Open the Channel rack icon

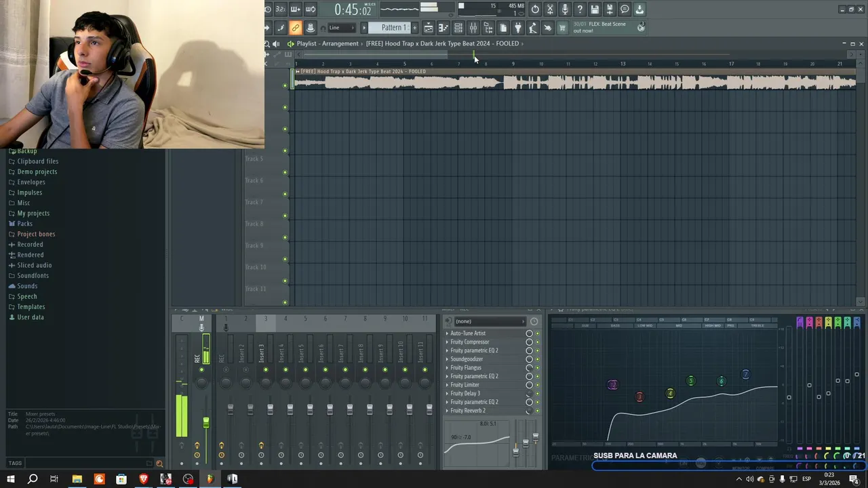click(458, 28)
